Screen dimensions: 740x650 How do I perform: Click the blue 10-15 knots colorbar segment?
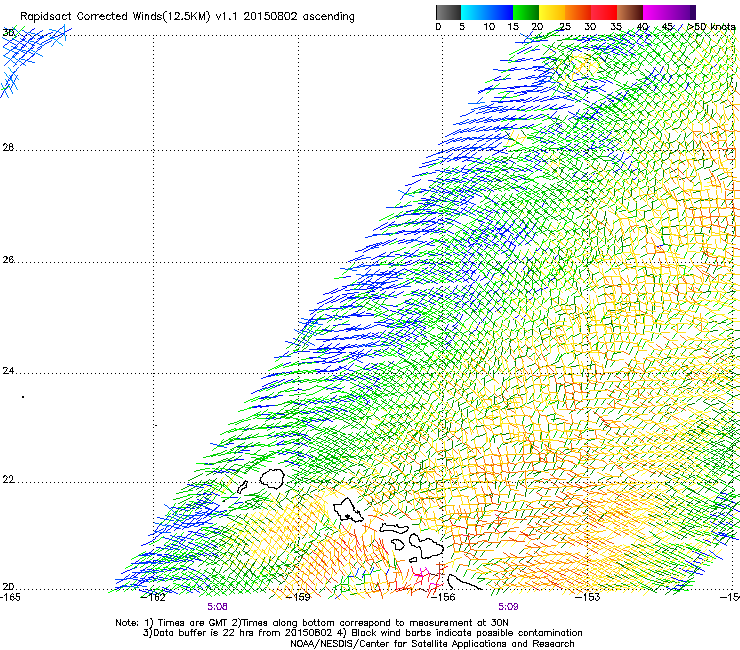pyautogui.click(x=500, y=12)
